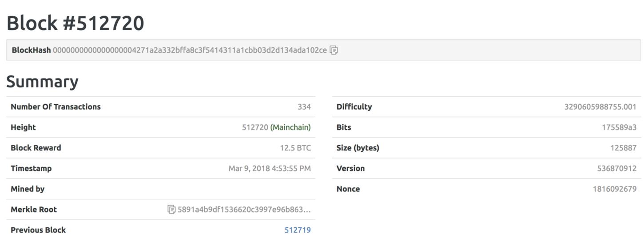This screenshot has width=644, height=245.
Task: Click the Number Of Transactions label
Action: coord(56,107)
